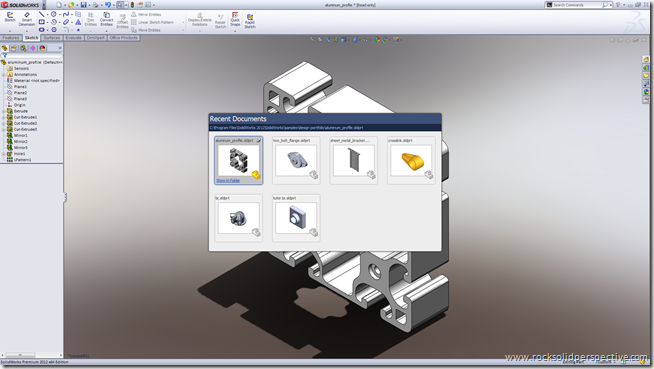Viewport: 654px width, 369px height.
Task: Click the Rebuild traffic light icon
Action: pos(132,5)
